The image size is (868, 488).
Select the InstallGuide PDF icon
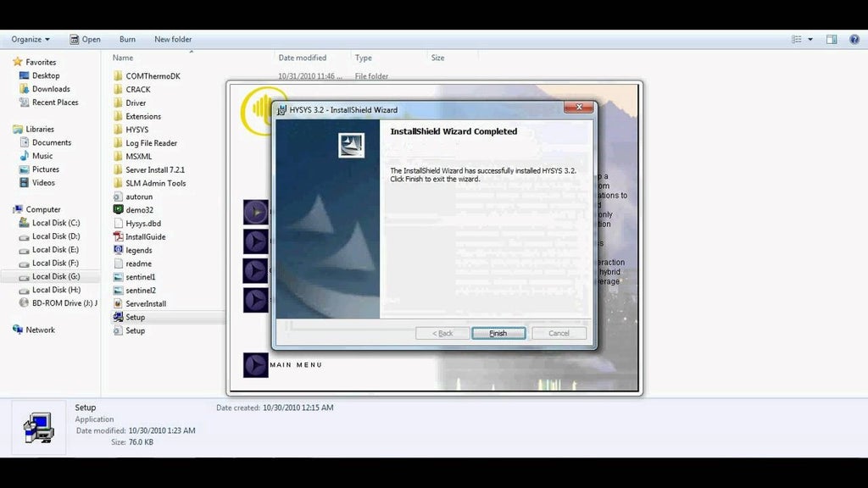tap(117, 237)
